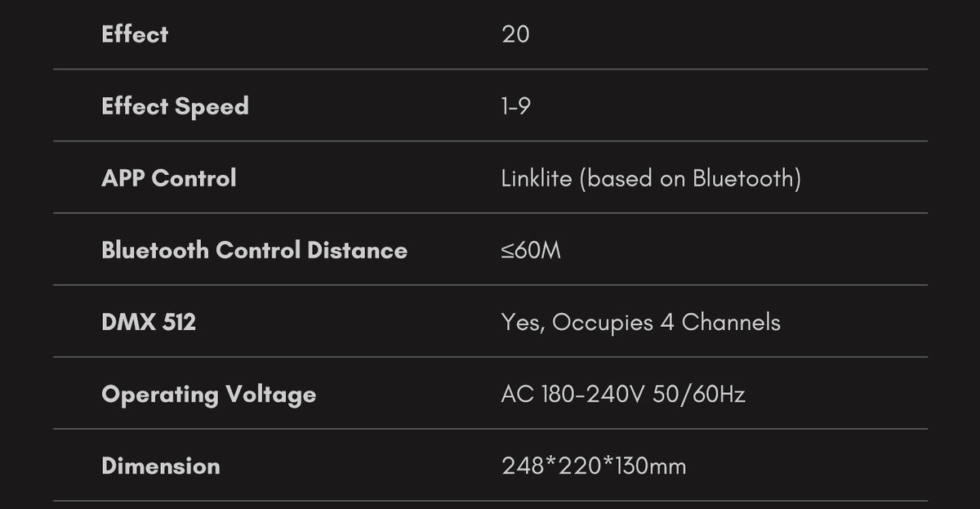Click the Dimension label
Image resolution: width=980 pixels, height=509 pixels.
pyautogui.click(x=161, y=466)
